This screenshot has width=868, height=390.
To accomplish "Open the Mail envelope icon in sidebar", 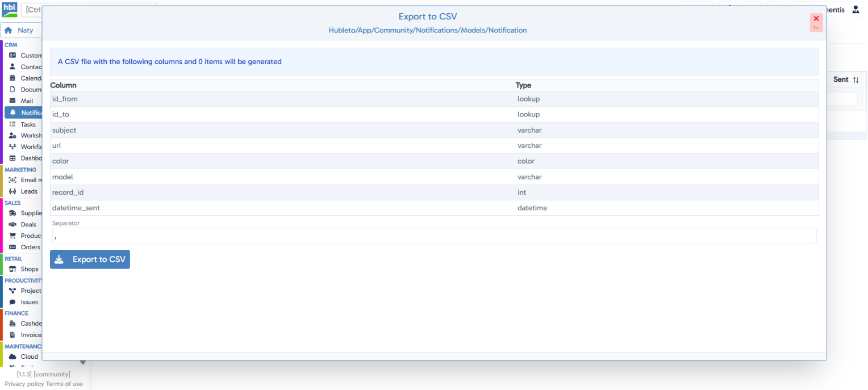I will (12, 101).
